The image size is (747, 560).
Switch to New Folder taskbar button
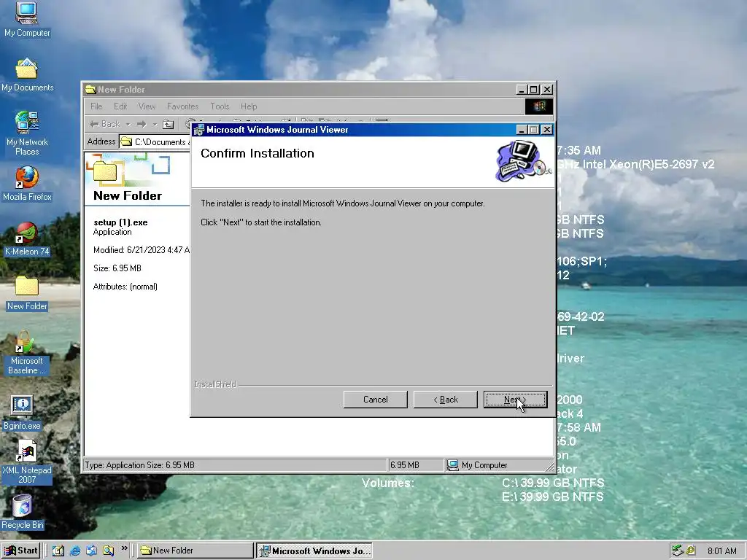[x=196, y=551]
